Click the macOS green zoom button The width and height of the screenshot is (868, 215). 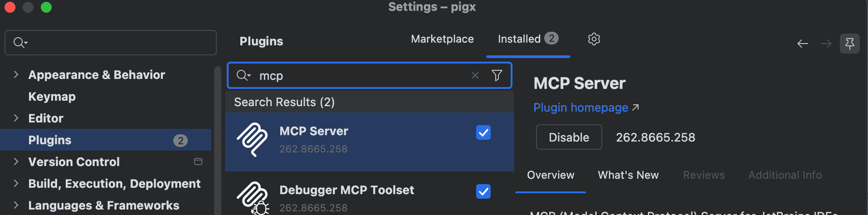46,7
